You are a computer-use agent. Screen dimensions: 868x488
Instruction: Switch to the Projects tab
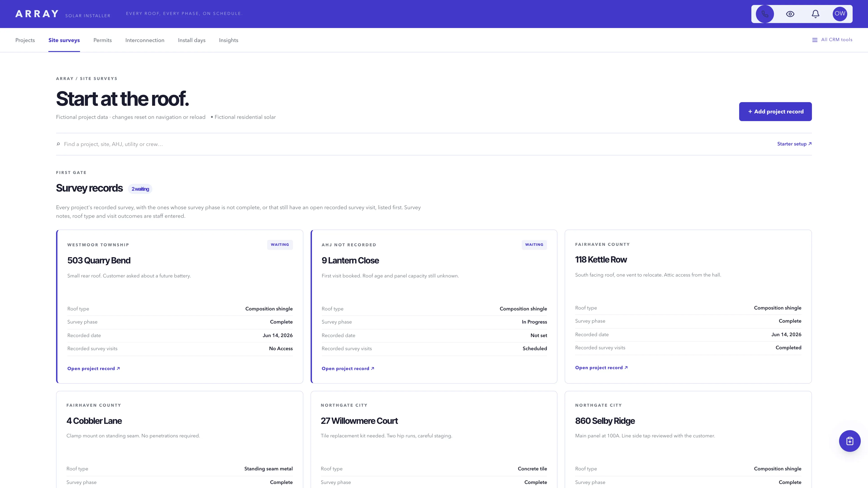pos(25,40)
